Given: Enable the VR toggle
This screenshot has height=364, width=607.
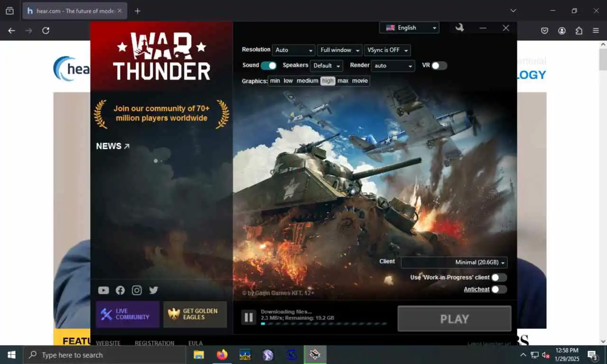Looking at the screenshot, I should pos(439,65).
